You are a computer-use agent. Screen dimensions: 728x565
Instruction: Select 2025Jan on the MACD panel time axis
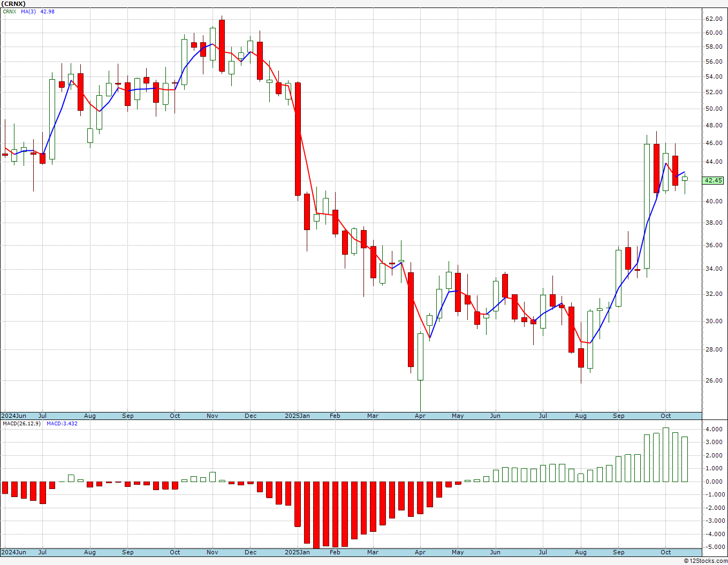pyautogui.click(x=297, y=552)
